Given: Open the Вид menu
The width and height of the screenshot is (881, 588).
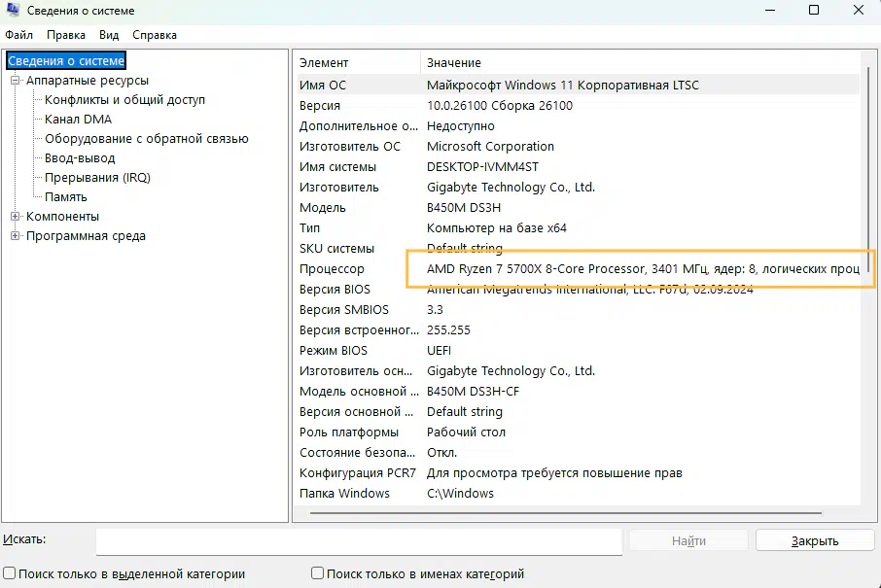Looking at the screenshot, I should click(109, 34).
